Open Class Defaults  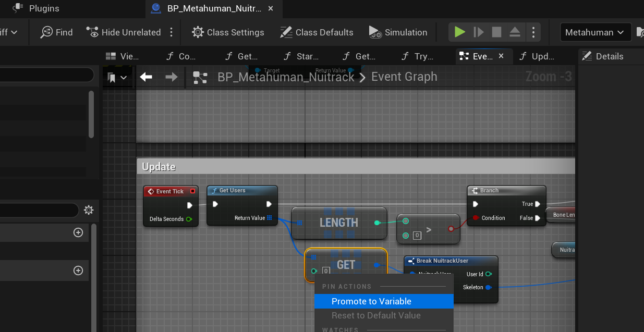point(317,32)
